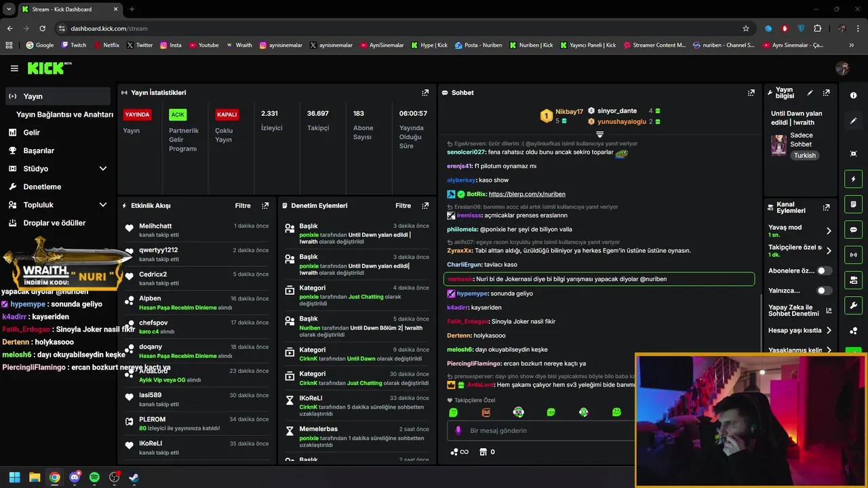The width and height of the screenshot is (868, 488).
Task: Go to Gelir page
Action: (x=31, y=133)
